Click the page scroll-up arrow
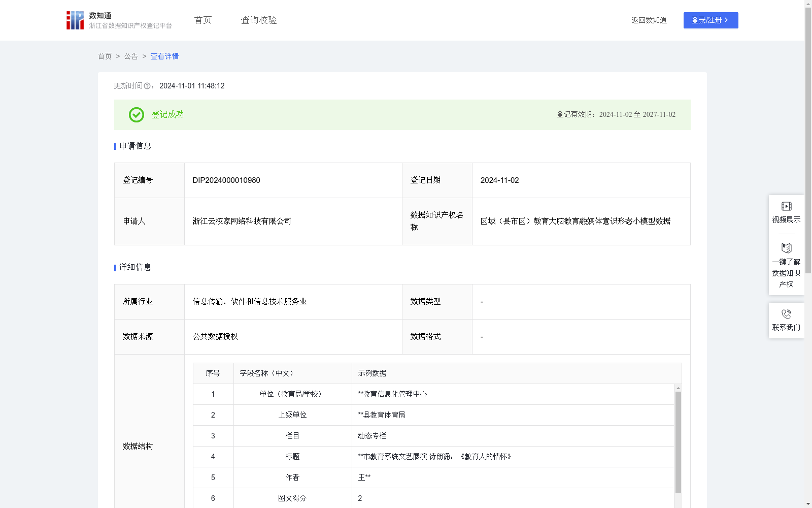Viewport: 812px width, 508px height. [808, 4]
